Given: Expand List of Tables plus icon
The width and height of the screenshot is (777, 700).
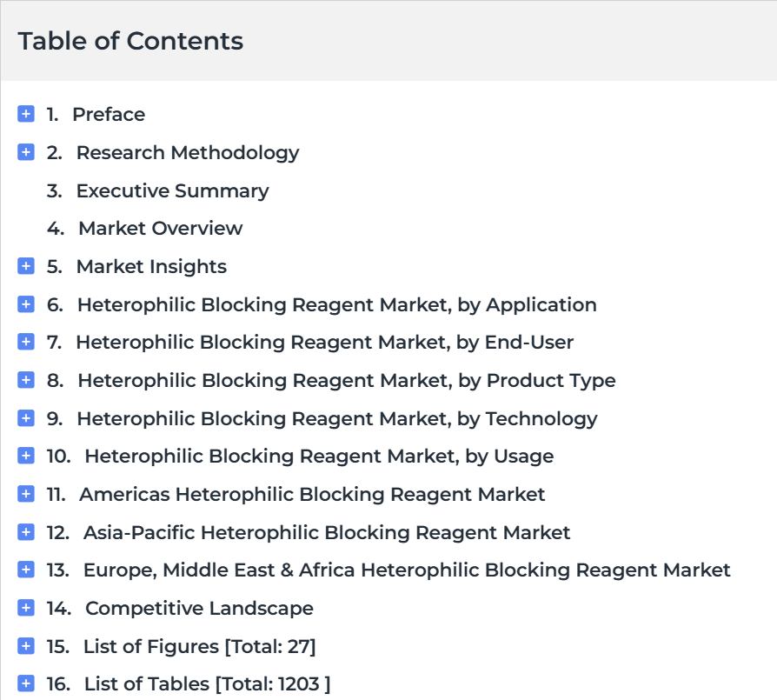Looking at the screenshot, I should (x=26, y=683).
